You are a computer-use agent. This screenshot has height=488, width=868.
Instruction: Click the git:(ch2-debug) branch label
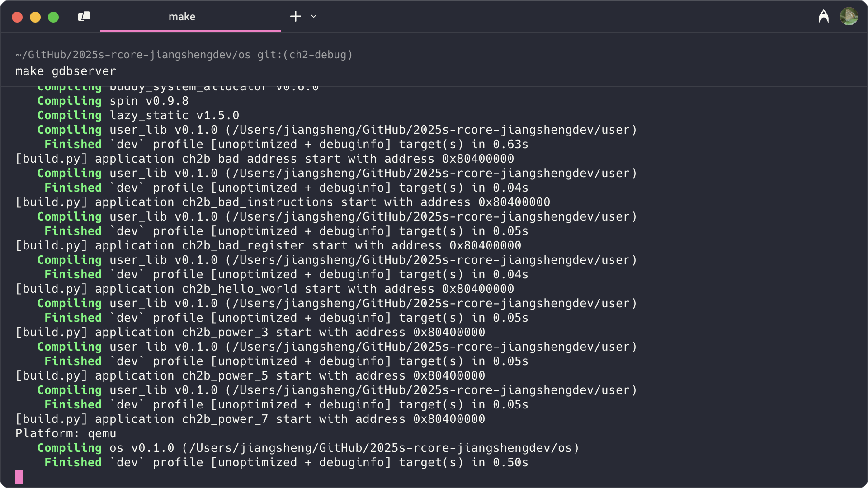[x=305, y=55]
